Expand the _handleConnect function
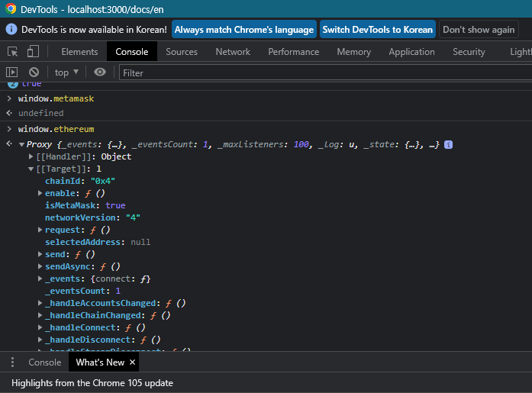 (40, 327)
